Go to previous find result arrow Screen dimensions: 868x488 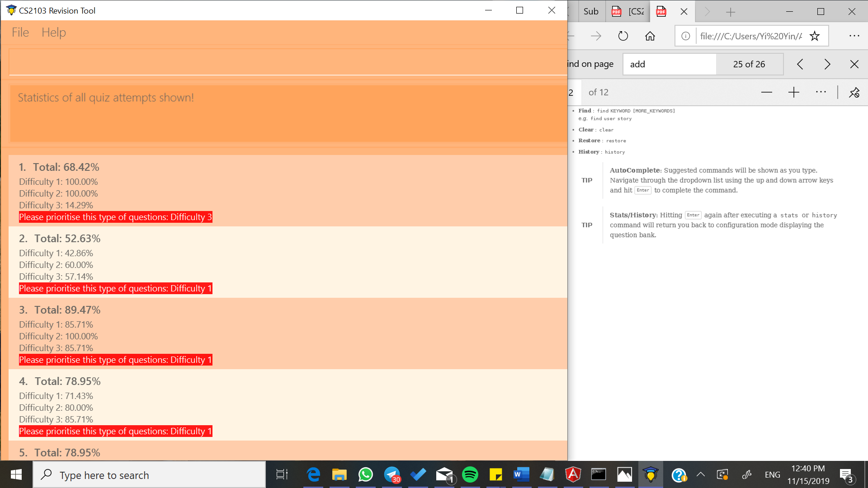coord(800,64)
